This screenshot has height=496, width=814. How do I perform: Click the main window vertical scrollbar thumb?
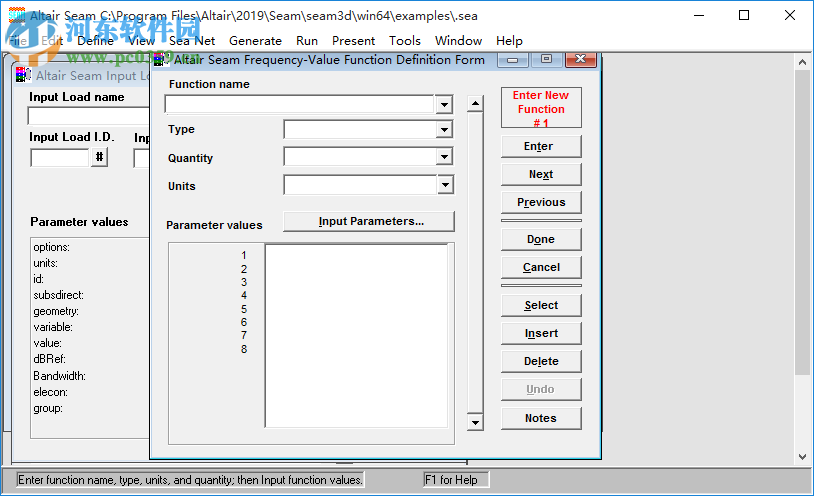[x=803, y=222]
